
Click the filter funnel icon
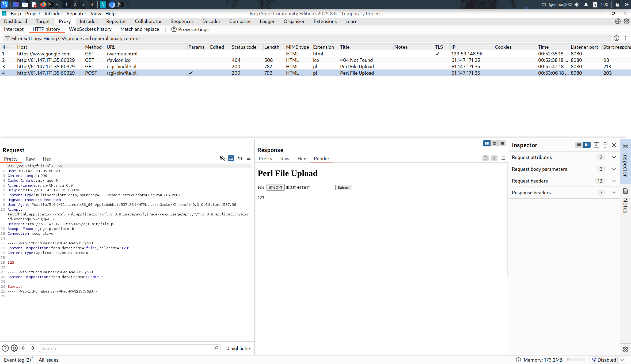(7, 38)
